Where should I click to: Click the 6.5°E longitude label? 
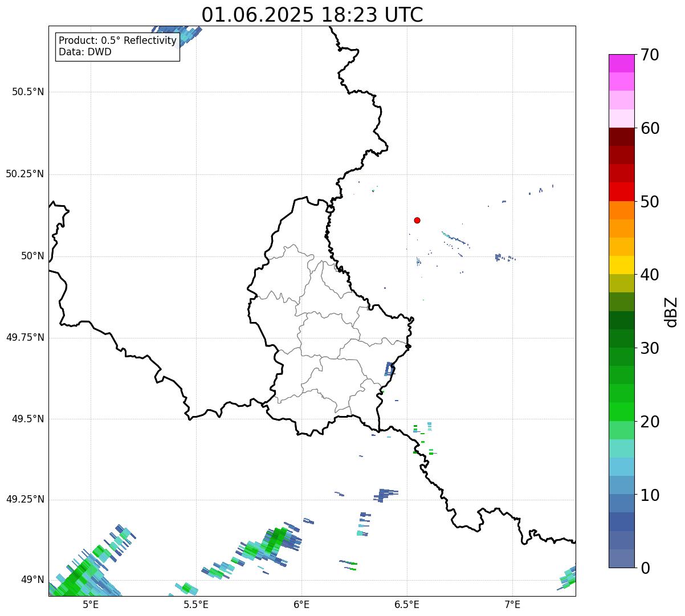click(x=407, y=604)
